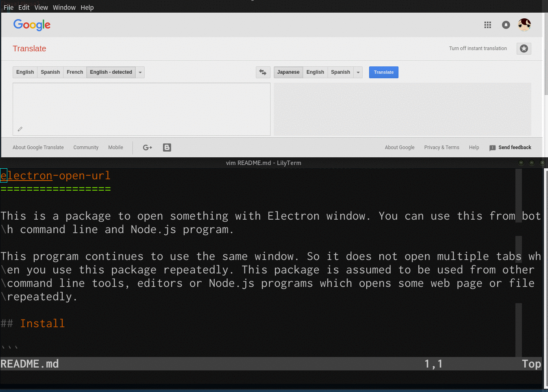Select handwriting pencil input tool
This screenshot has width=548, height=392.
[20, 129]
